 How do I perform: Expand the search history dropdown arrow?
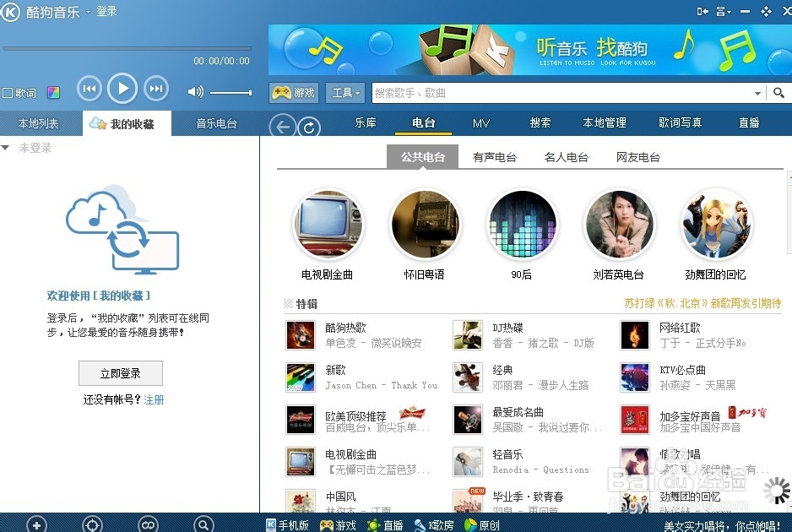(757, 93)
